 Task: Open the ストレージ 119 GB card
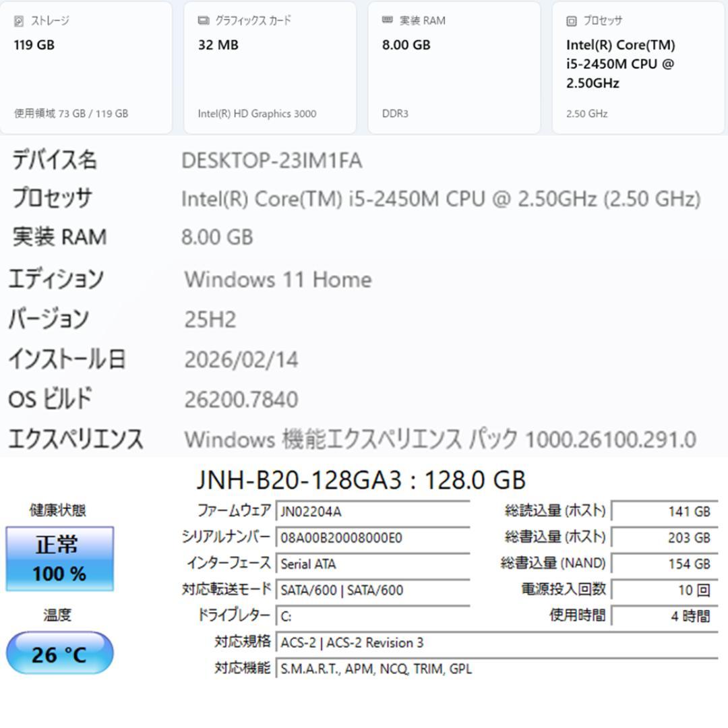coord(86,68)
